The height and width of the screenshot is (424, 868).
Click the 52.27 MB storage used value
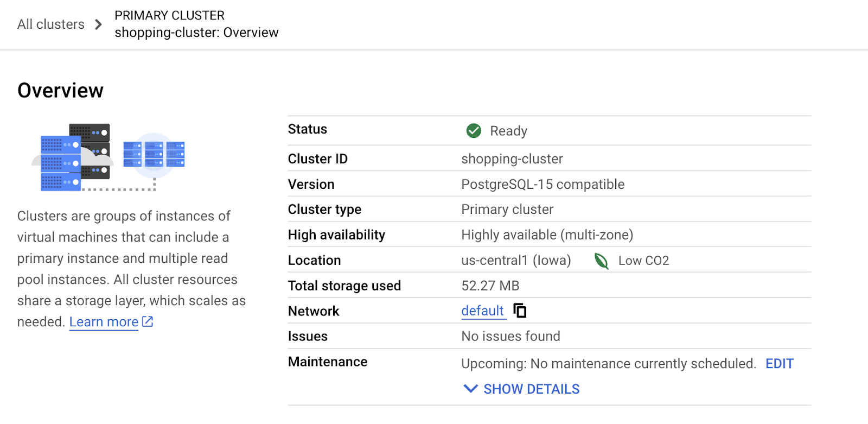[x=490, y=285]
